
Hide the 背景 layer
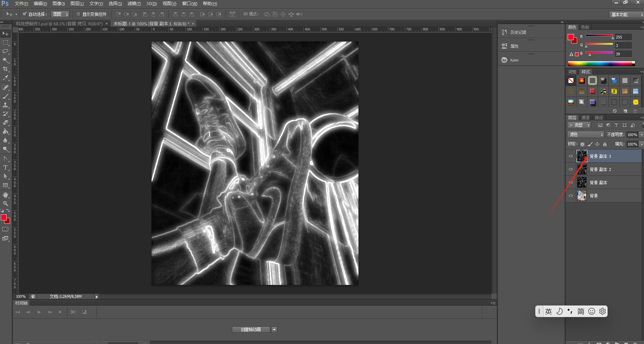571,195
